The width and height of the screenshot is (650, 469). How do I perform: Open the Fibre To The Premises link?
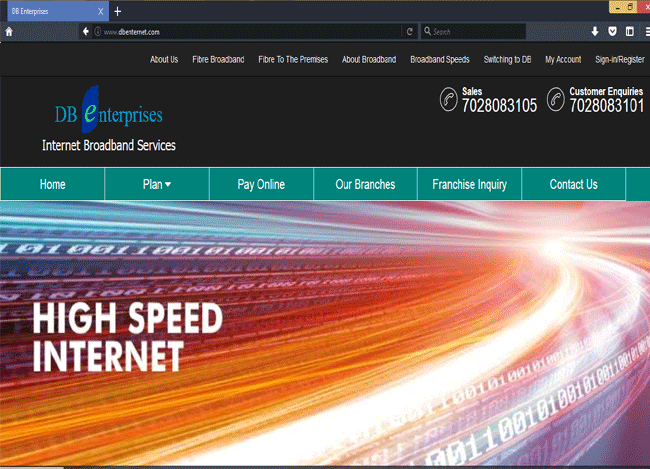(293, 60)
